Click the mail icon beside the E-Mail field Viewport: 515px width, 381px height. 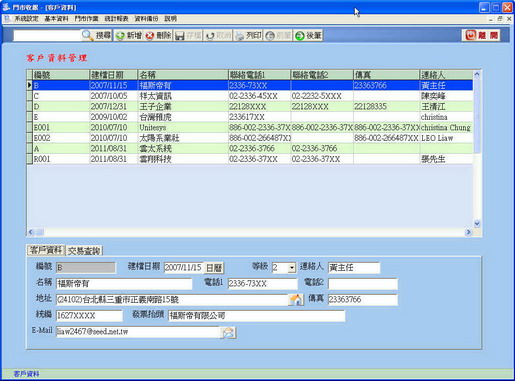pyautogui.click(x=229, y=332)
